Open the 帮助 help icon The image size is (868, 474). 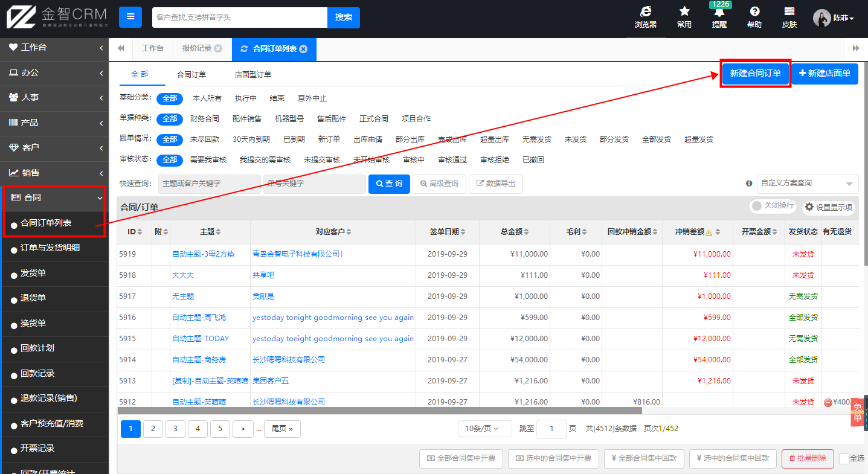point(754,18)
